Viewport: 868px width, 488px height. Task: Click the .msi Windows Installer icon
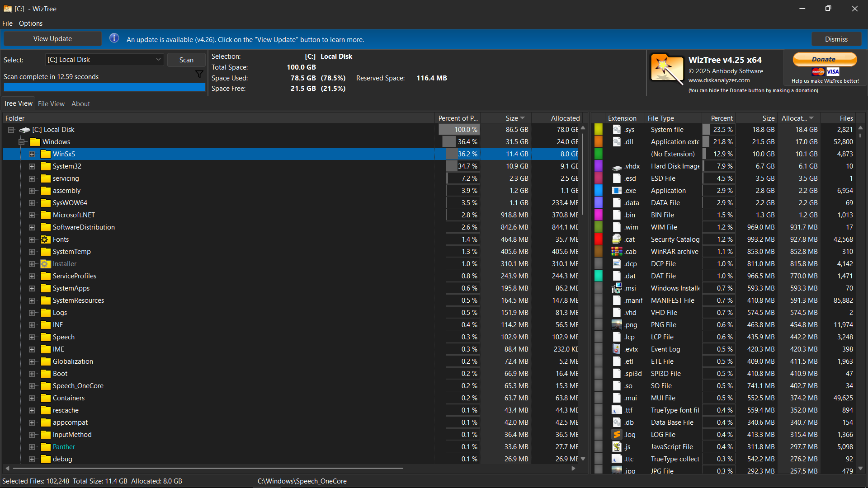pyautogui.click(x=617, y=288)
